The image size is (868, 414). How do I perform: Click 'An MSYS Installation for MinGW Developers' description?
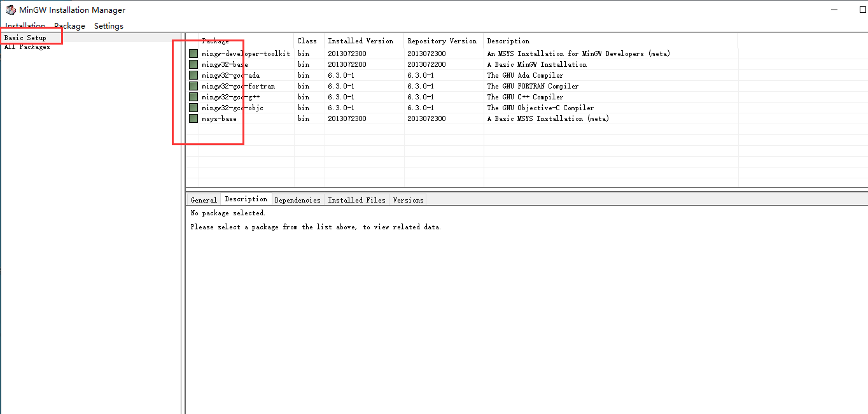(578, 54)
